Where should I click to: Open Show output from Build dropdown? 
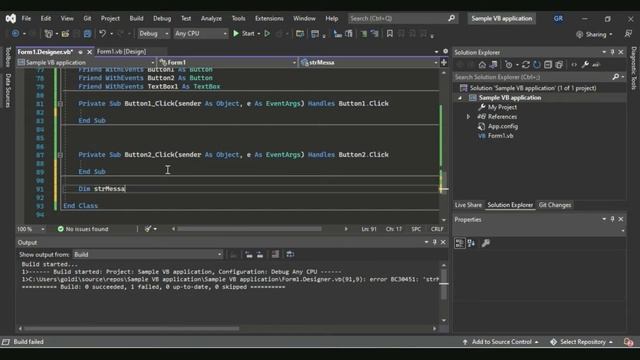[x=148, y=254]
